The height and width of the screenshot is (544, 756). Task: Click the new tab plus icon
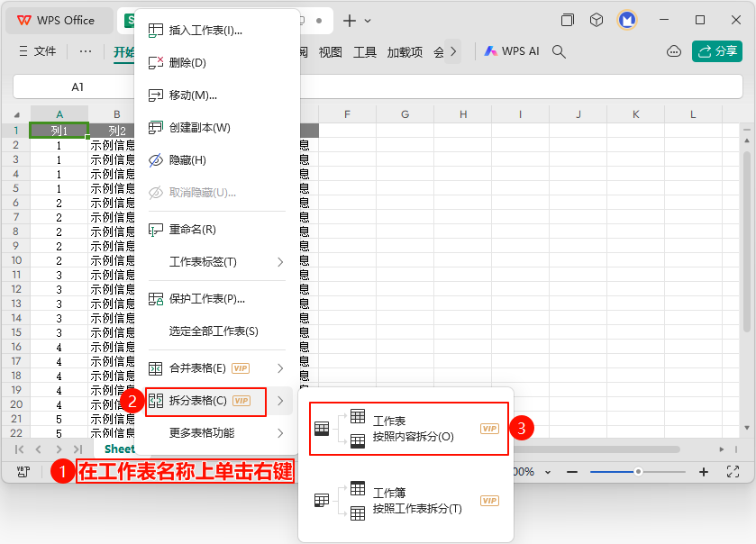click(x=350, y=21)
